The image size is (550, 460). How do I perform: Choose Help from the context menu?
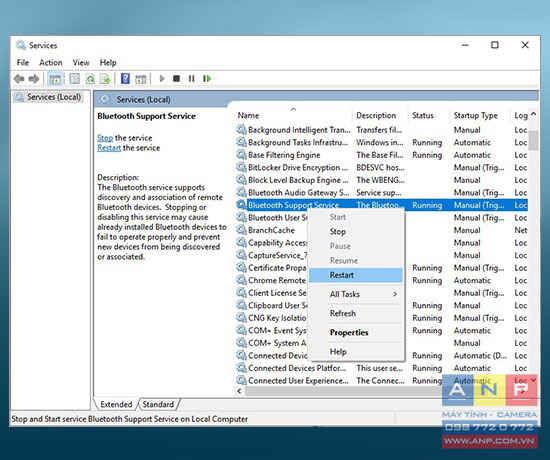[x=356, y=352]
